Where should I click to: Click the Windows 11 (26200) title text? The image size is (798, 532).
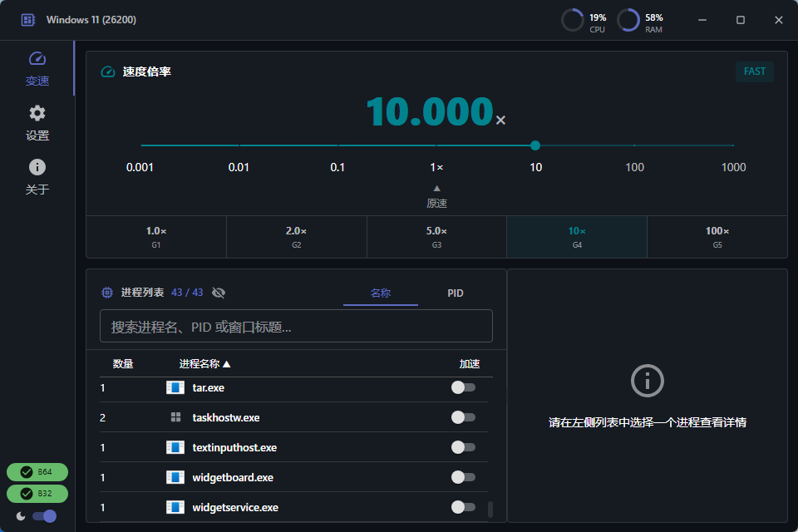click(91, 20)
